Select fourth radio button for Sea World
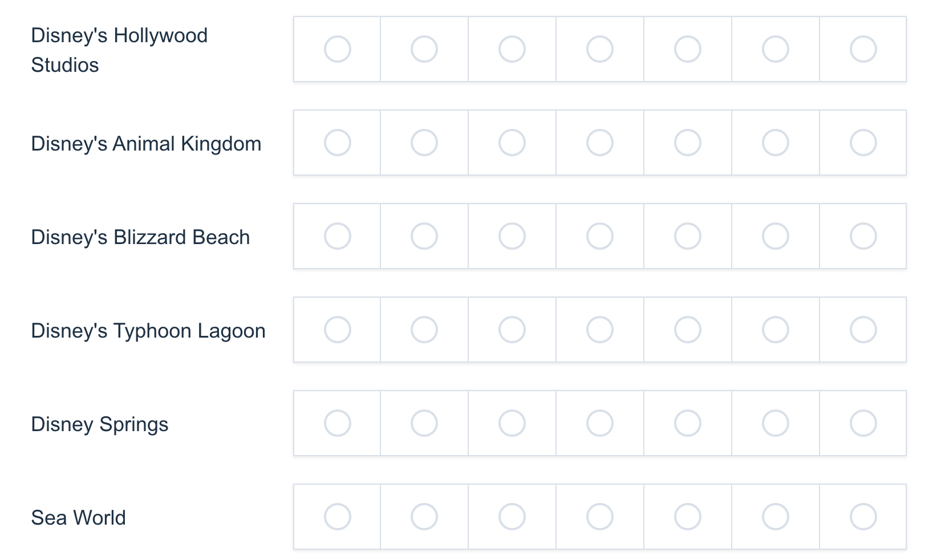This screenshot has height=560, width=933. (600, 517)
